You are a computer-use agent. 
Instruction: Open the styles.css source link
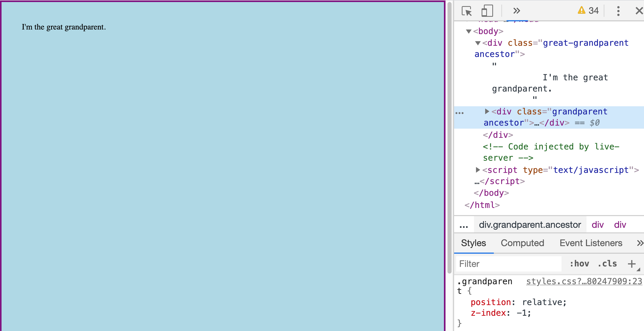(584, 281)
